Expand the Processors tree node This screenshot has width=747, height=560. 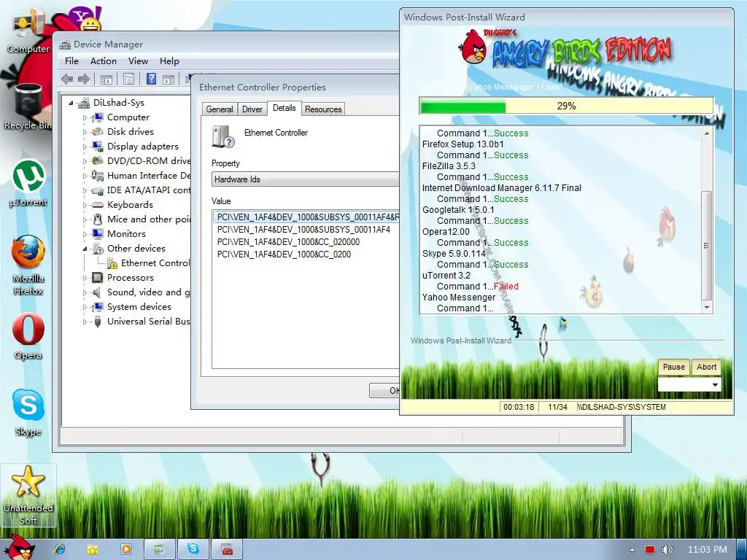pyautogui.click(x=85, y=278)
